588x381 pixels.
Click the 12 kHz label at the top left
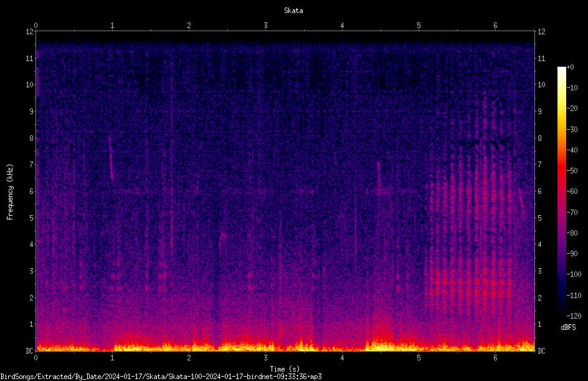(x=30, y=32)
